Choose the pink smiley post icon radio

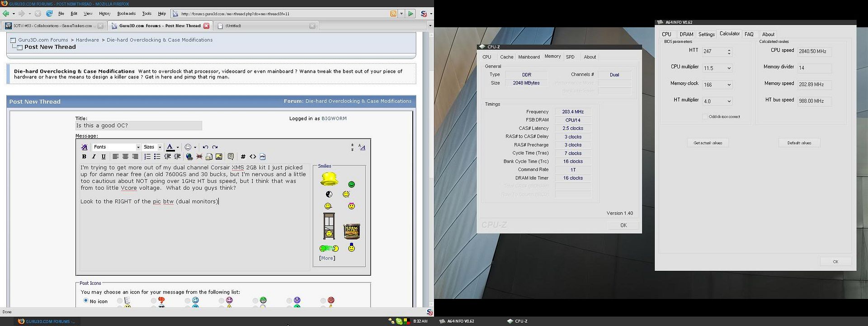click(x=221, y=301)
